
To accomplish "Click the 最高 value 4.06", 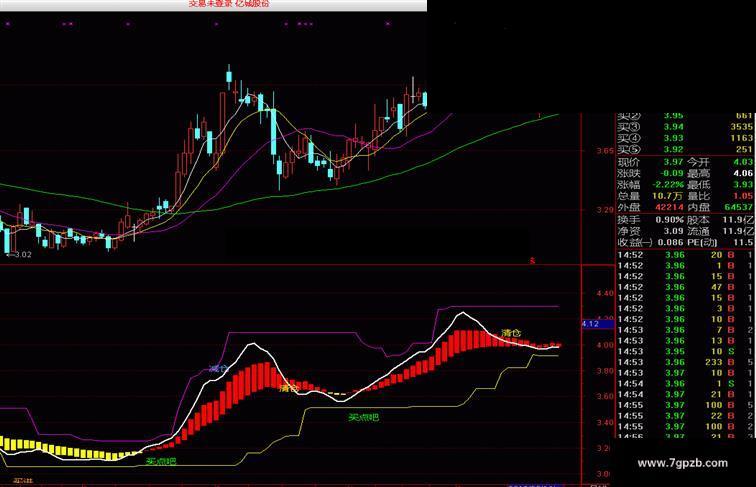I will coord(743,173).
